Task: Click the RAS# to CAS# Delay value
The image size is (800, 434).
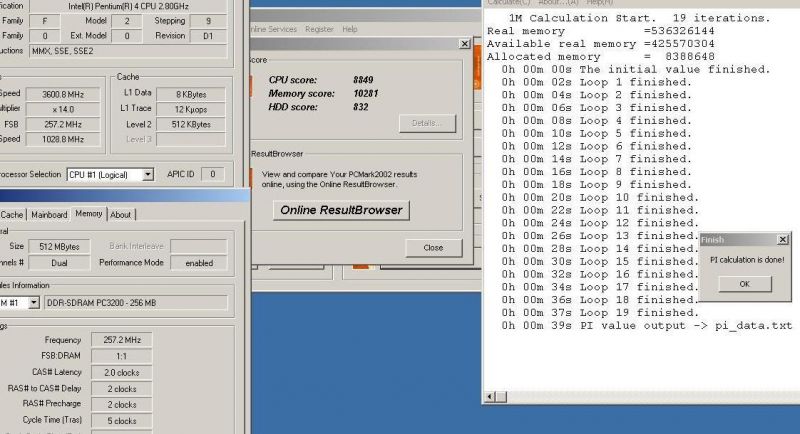Action: [121, 389]
